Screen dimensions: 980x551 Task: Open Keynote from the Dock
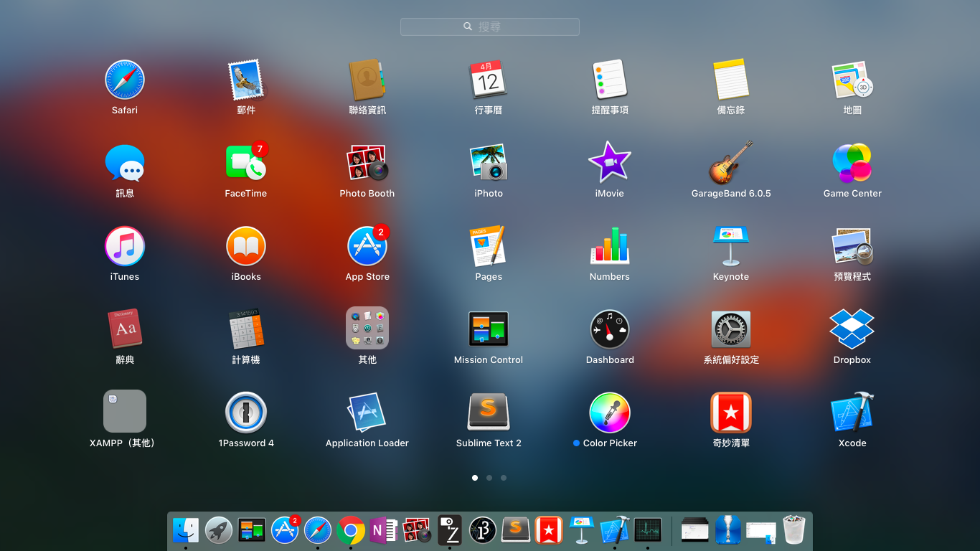tap(582, 530)
